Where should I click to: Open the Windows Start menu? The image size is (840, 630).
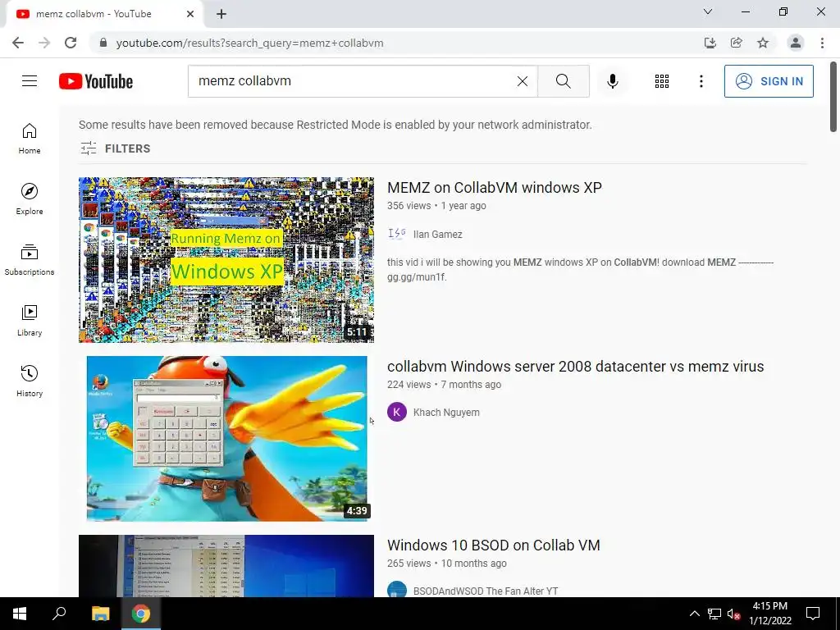[x=20, y=614]
